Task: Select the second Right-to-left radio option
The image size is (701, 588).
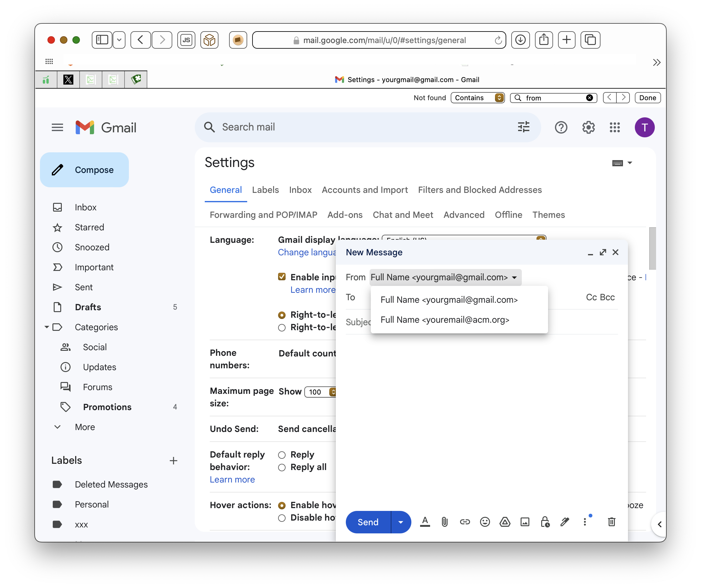Action: 282,328
